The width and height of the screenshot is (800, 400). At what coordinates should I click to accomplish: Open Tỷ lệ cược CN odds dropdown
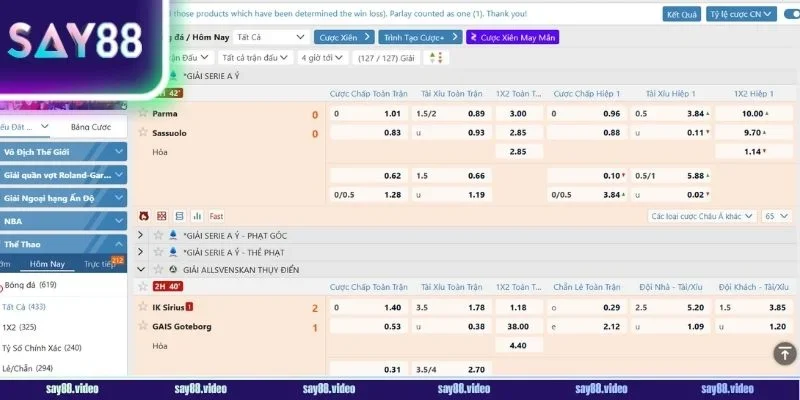tap(741, 14)
